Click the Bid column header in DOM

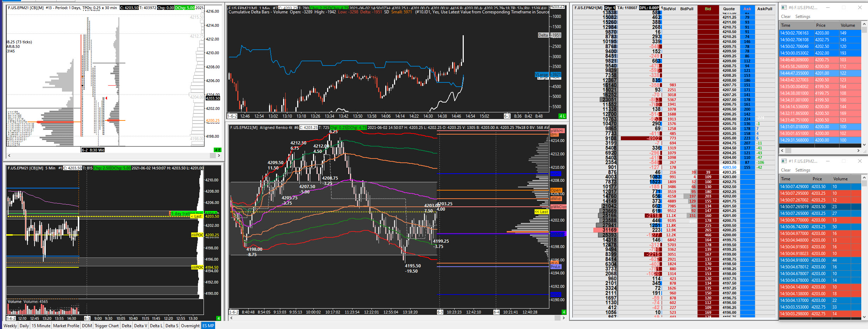click(x=708, y=9)
